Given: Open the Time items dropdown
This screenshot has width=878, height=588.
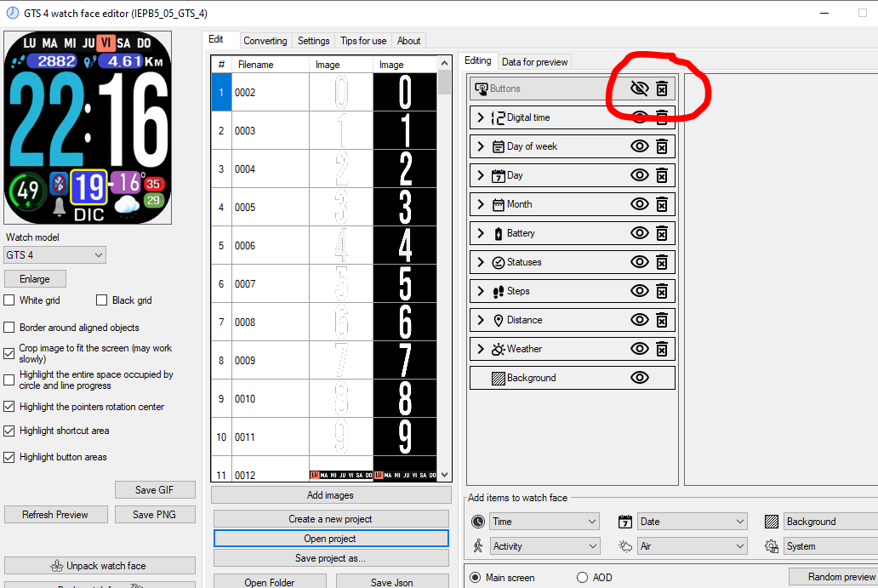Looking at the screenshot, I should click(x=544, y=522).
